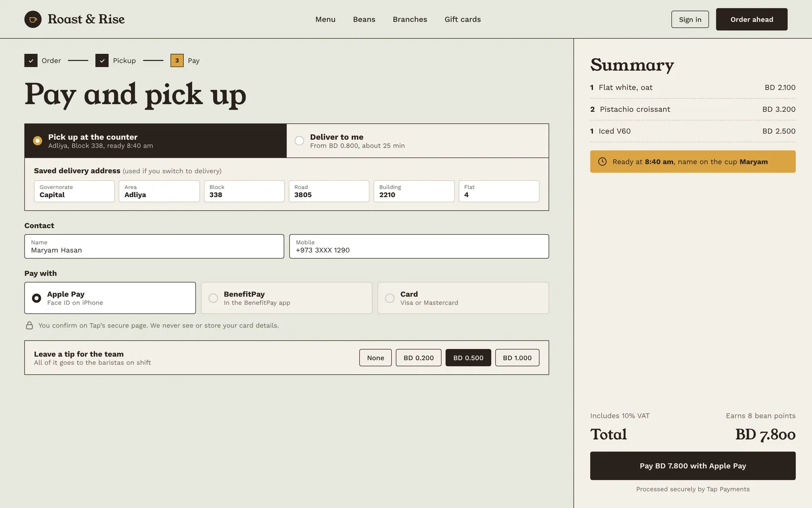The image size is (812, 508).
Task: Click the checkmark icon beside Pickup step
Action: coord(102,60)
